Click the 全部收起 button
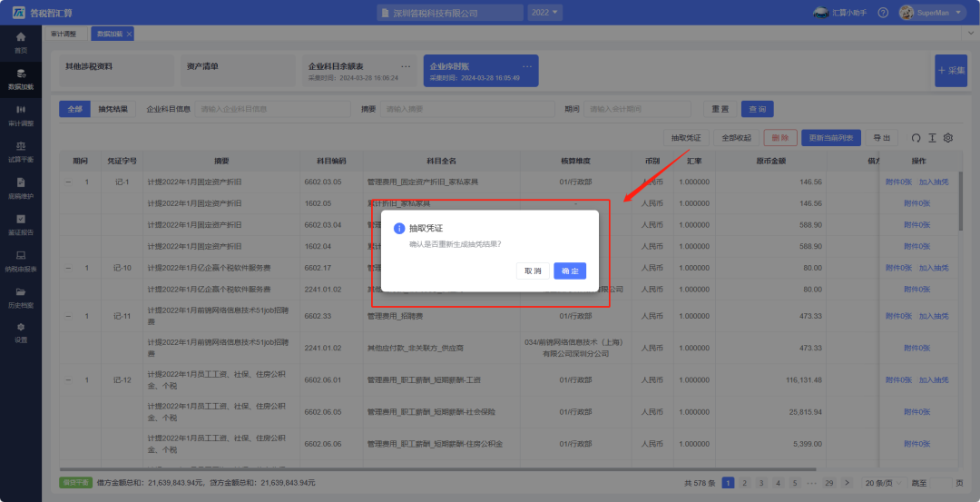The width and height of the screenshot is (980, 502). click(736, 138)
